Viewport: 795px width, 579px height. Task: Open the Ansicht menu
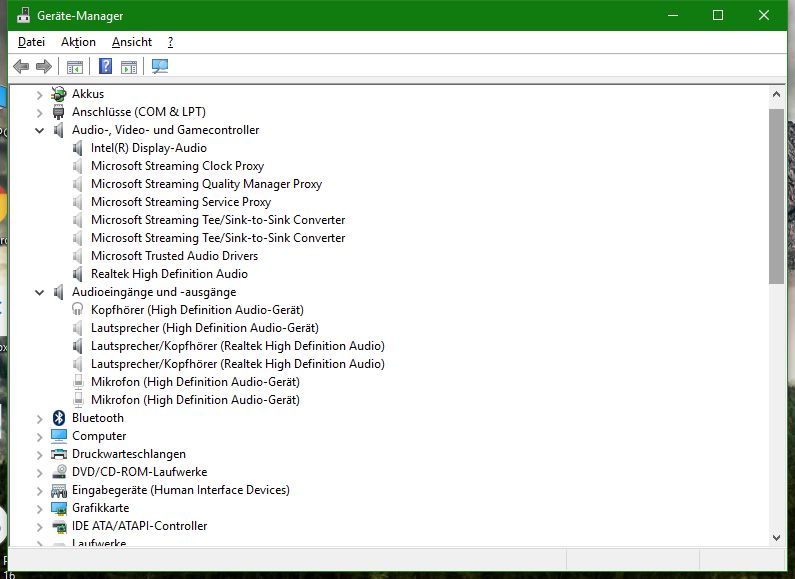(x=132, y=42)
